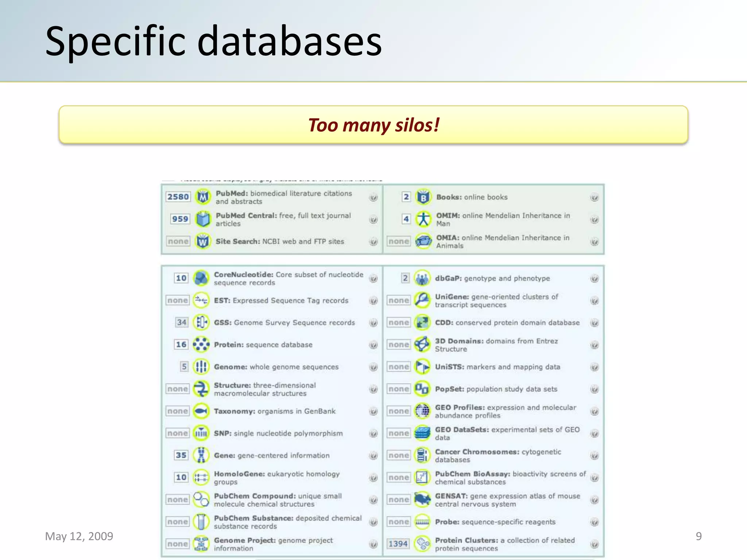Screen dimensions: 747x560
Task: Open the Taxonomy fish icon
Action: (201, 411)
